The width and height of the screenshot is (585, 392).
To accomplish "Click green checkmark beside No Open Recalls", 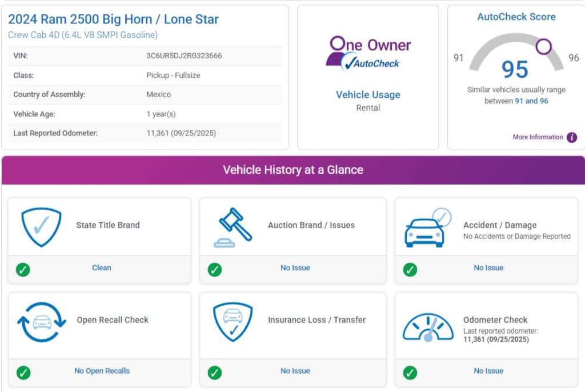I will [23, 373].
